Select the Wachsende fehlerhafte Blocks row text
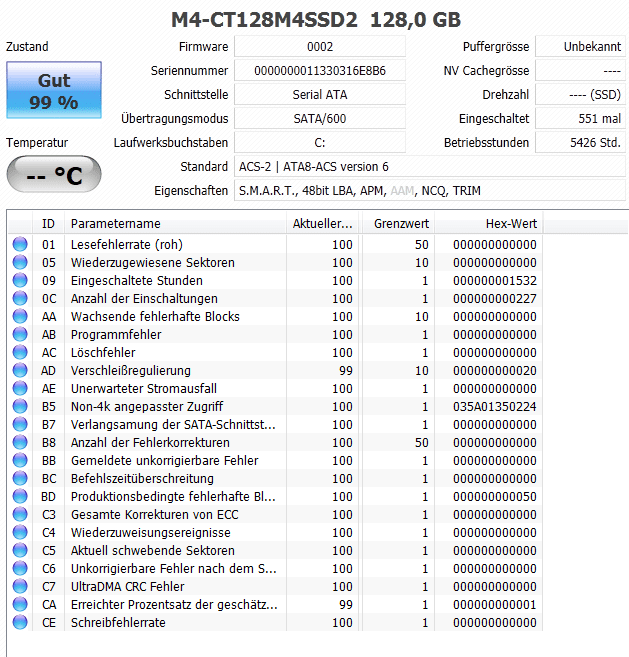The image size is (629, 657). click(155, 316)
